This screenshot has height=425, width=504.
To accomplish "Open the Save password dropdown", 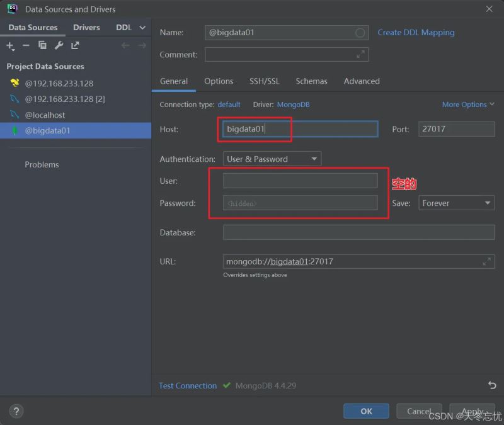I will tap(456, 203).
